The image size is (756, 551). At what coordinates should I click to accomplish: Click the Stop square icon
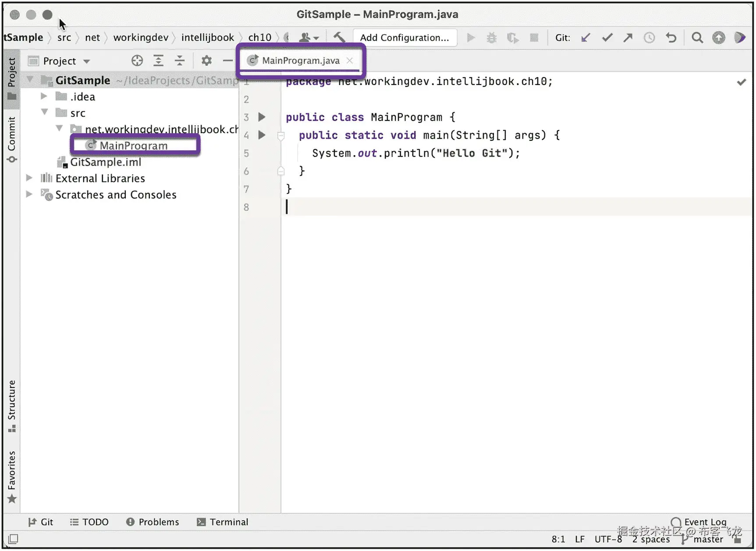534,38
